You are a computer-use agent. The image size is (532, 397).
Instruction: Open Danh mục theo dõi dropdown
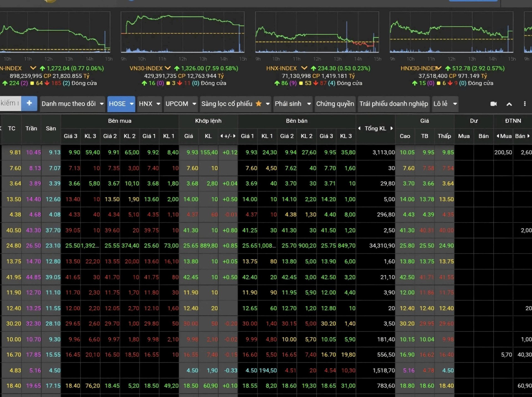coord(72,104)
